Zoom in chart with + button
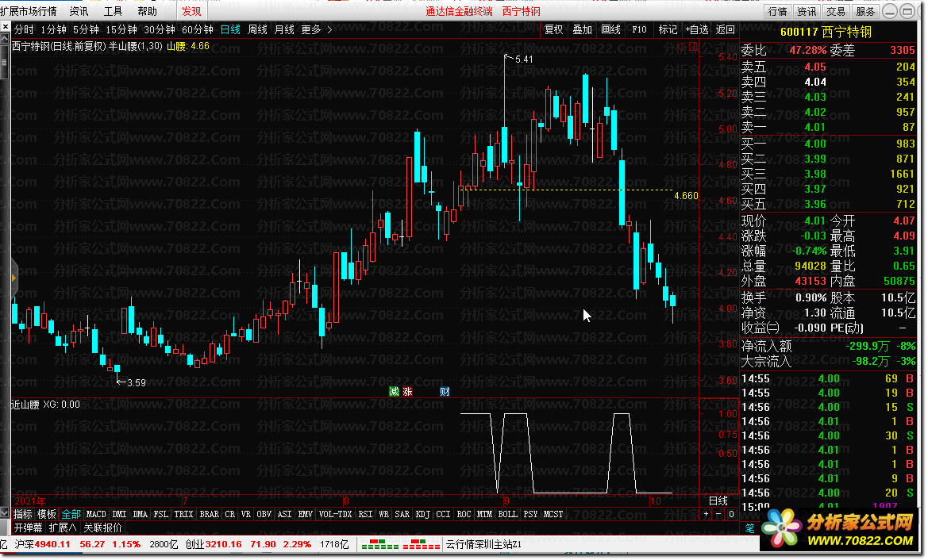This screenshot has width=928, height=560. point(706,514)
